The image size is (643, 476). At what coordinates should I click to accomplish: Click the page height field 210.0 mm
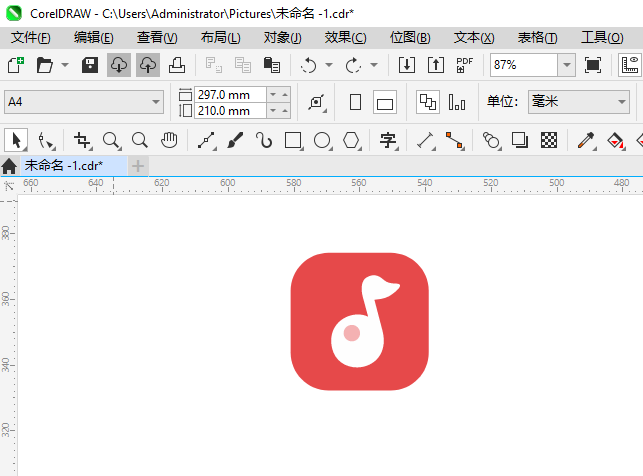(230, 111)
